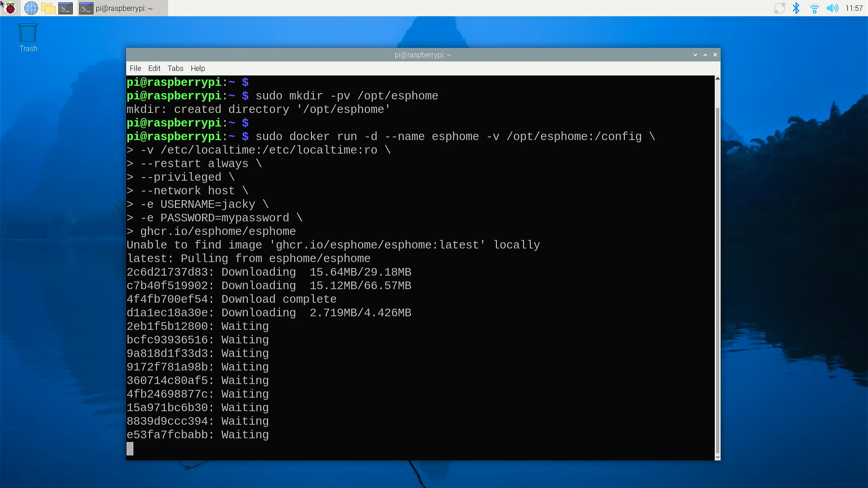Open the web browser icon
Screen dimensions: 868x488
(30, 8)
